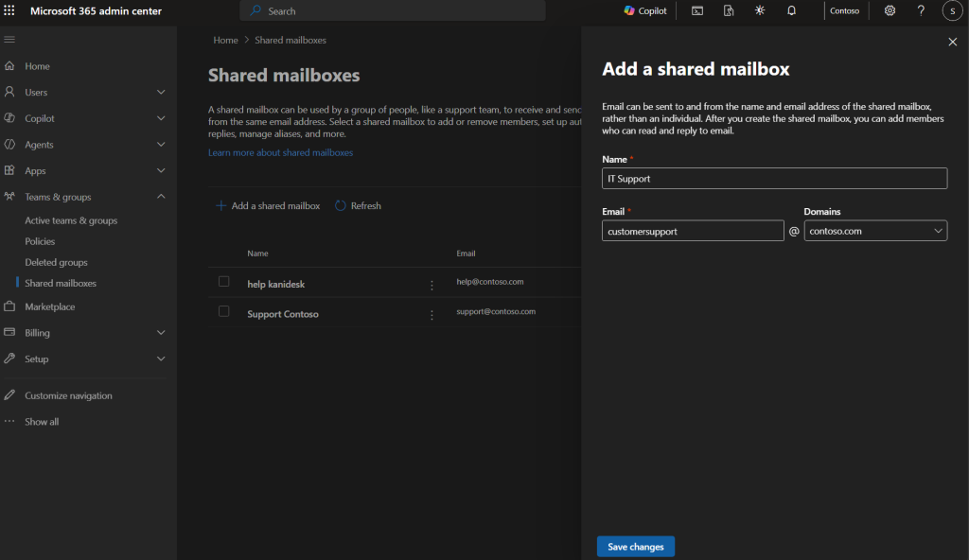Select Shared mailboxes nav item
This screenshot has height=560, width=969.
61,283
